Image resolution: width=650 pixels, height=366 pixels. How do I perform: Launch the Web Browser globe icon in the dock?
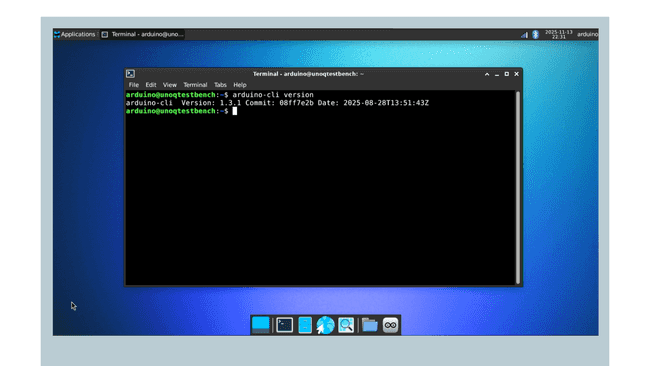pos(325,325)
